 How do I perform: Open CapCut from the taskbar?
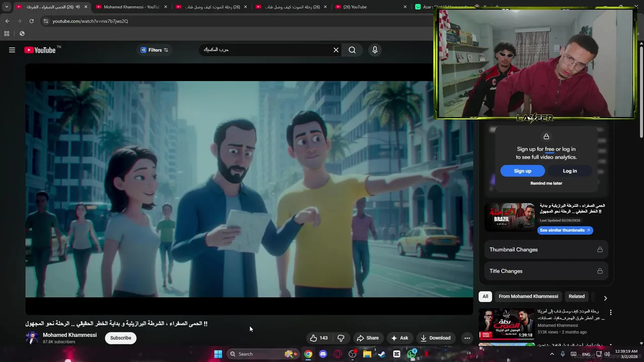pyautogui.click(x=396, y=354)
